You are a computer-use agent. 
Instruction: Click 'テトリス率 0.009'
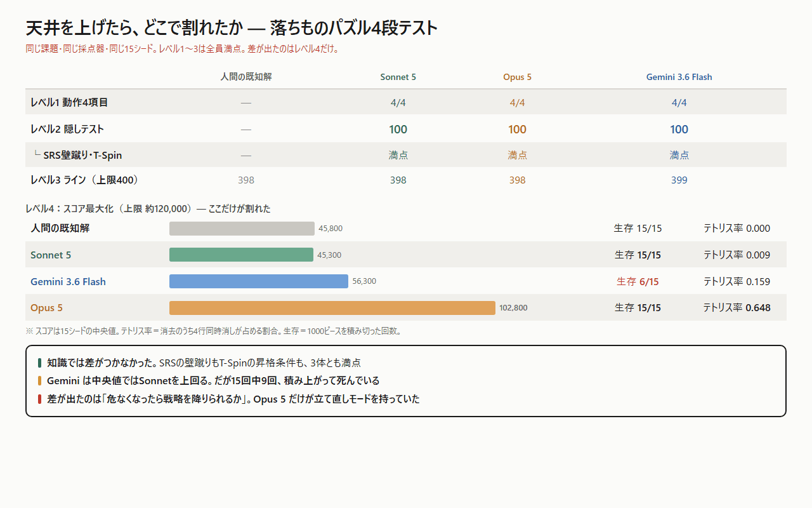pos(737,255)
